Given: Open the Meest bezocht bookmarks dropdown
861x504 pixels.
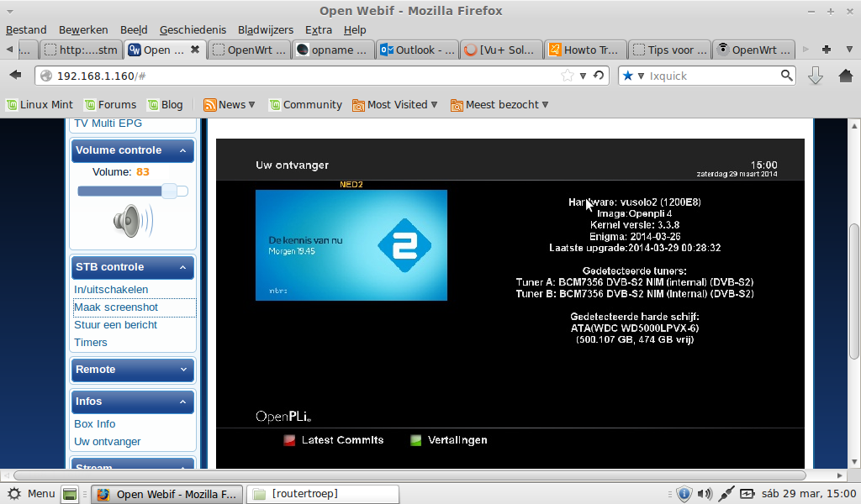Looking at the screenshot, I should (499, 105).
